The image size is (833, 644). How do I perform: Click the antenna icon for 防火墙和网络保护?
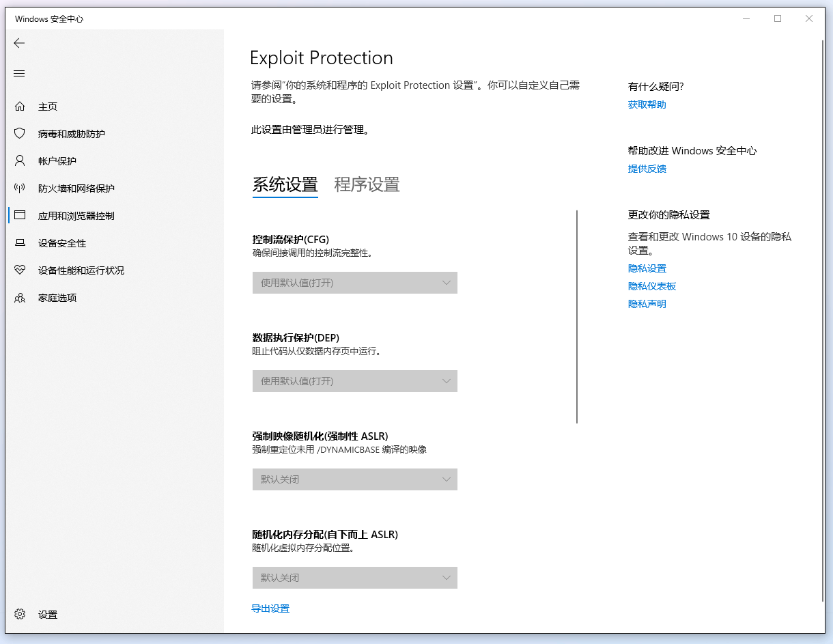point(20,188)
